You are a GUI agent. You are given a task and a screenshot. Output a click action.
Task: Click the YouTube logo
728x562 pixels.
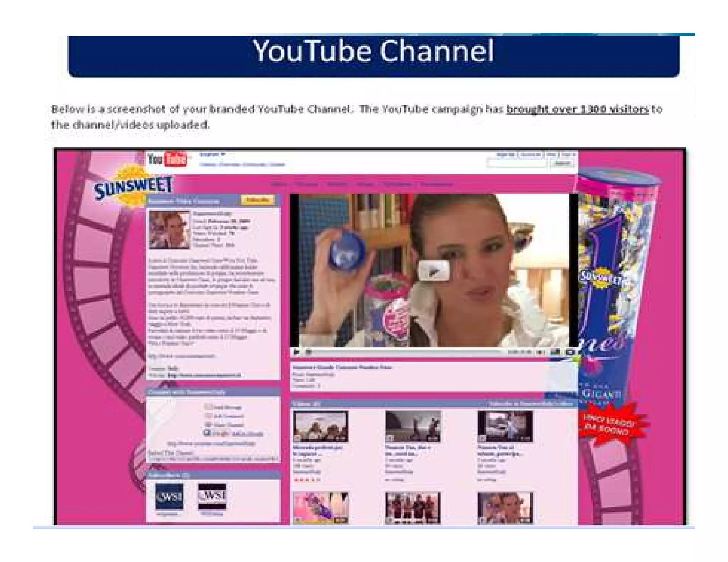[167, 160]
